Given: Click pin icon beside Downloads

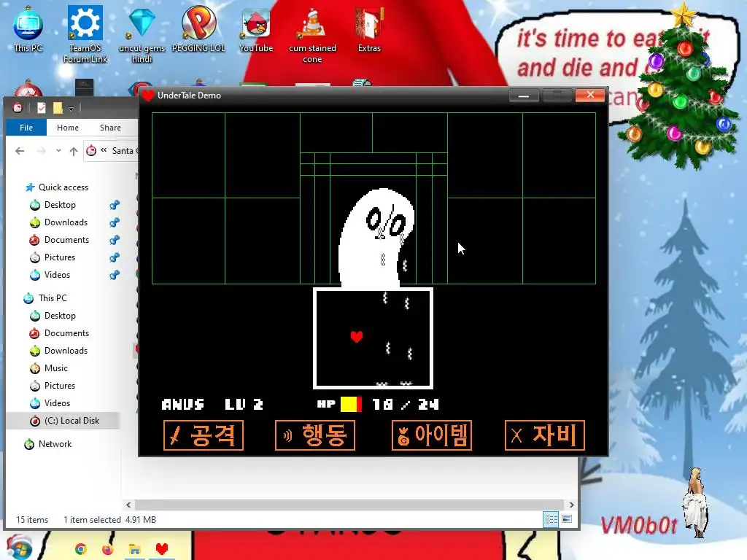Looking at the screenshot, I should (115, 222).
